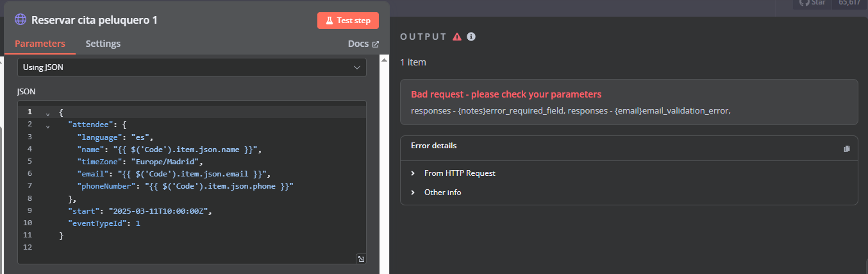Viewport: 868px width, 274px height.
Task: Click the Star icon at top right
Action: point(803,3)
